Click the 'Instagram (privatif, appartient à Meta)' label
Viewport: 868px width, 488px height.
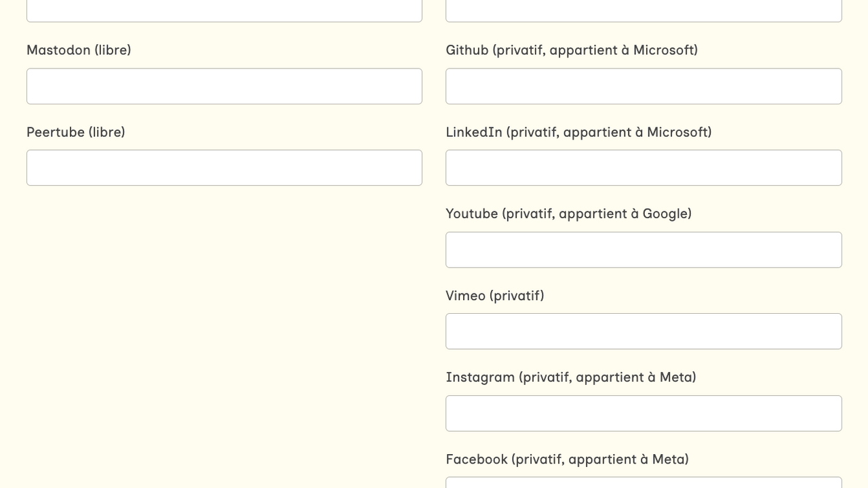[570, 377]
